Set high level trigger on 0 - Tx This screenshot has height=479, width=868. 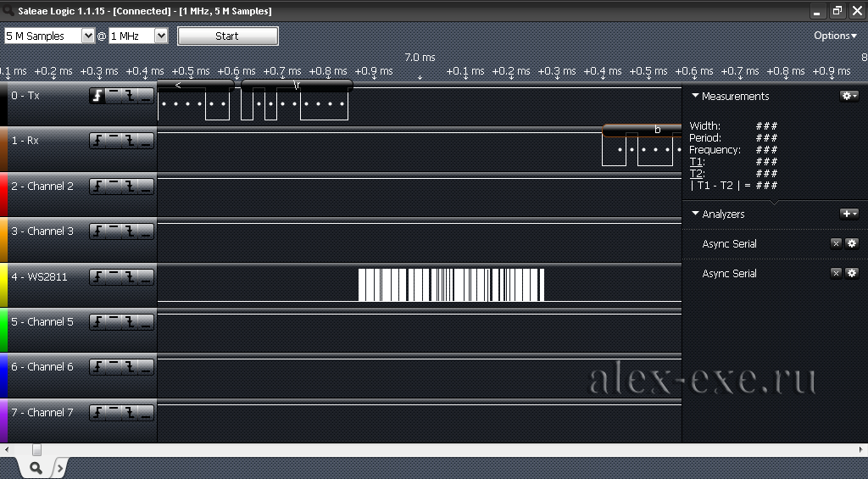coord(114,96)
